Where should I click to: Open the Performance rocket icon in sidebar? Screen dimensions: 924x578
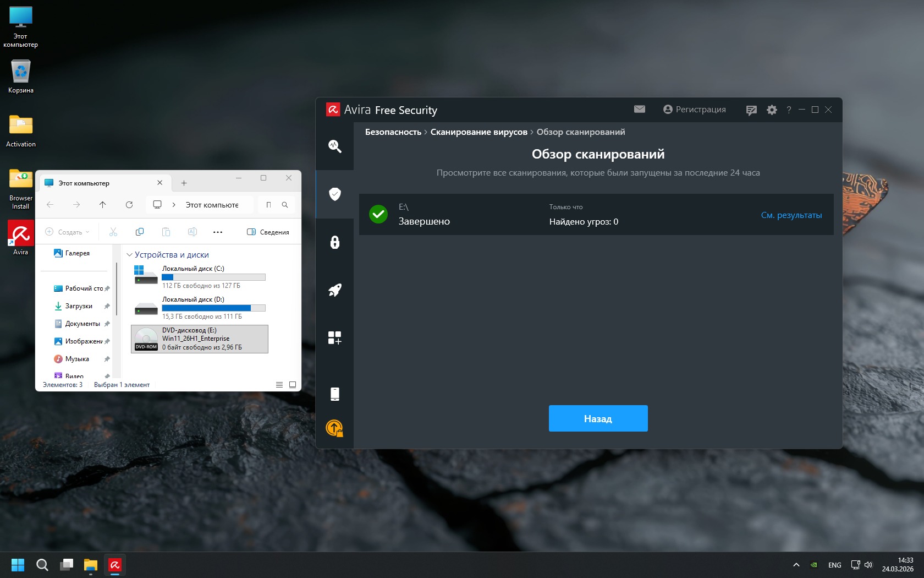pyautogui.click(x=334, y=290)
